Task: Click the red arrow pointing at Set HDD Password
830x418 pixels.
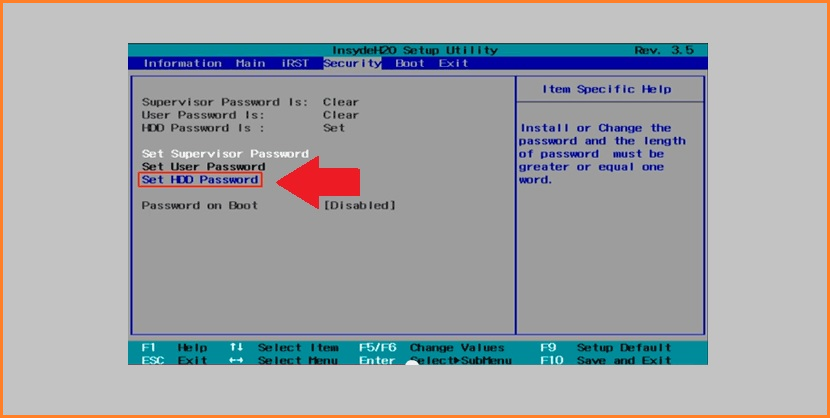Action: pyautogui.click(x=320, y=183)
